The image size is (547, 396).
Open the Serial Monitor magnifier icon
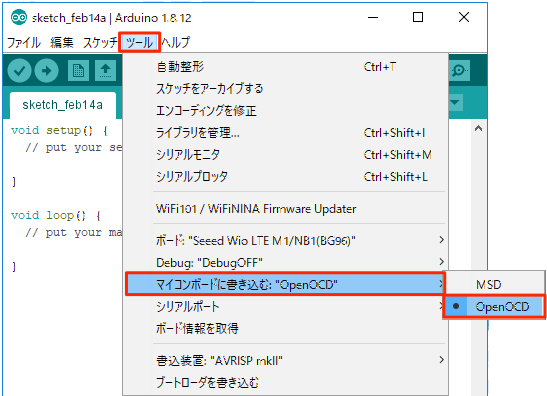(459, 71)
